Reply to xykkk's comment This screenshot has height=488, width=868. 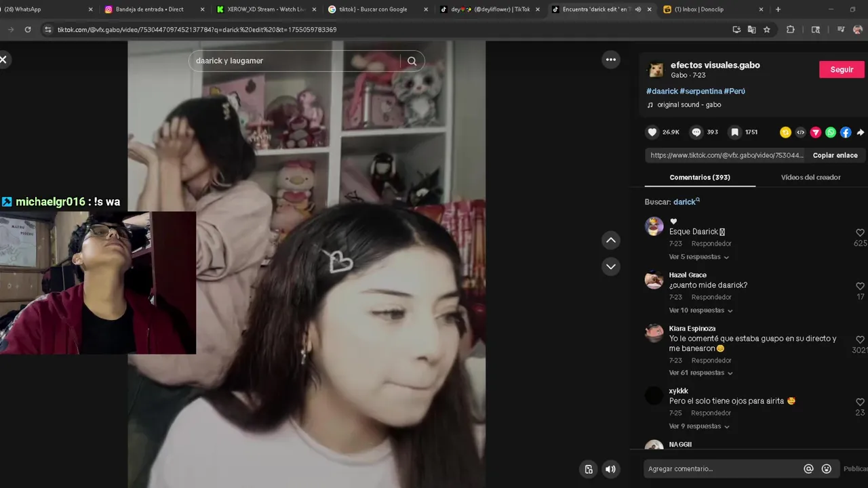(x=711, y=413)
